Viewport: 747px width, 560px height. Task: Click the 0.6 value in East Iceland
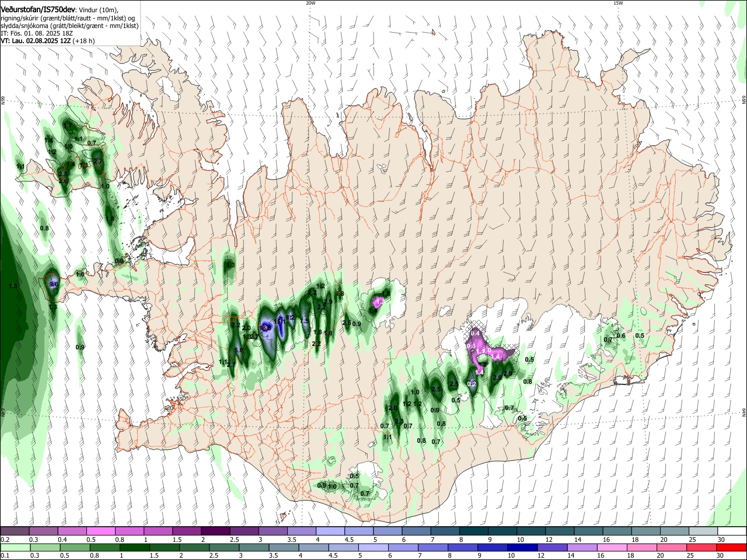[621, 335]
